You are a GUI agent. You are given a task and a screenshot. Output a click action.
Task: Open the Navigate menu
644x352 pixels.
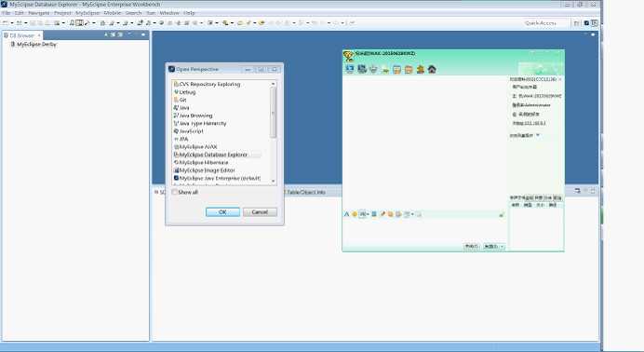point(39,13)
